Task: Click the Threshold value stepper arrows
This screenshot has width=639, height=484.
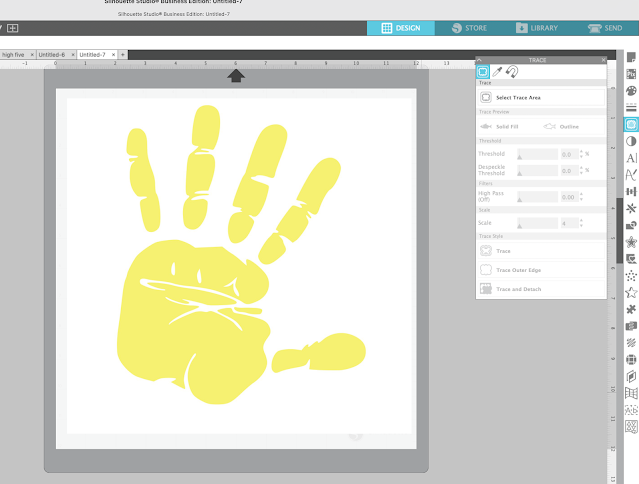Action: (x=581, y=154)
